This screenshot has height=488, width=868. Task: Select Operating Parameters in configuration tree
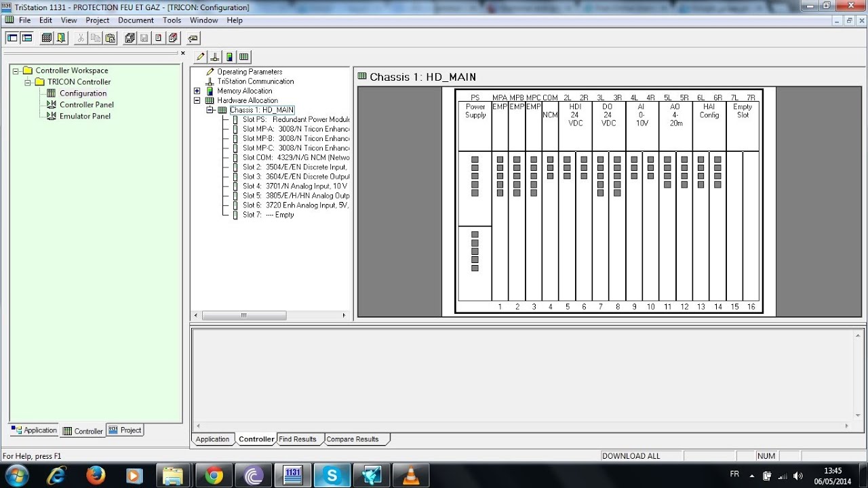click(x=250, y=72)
